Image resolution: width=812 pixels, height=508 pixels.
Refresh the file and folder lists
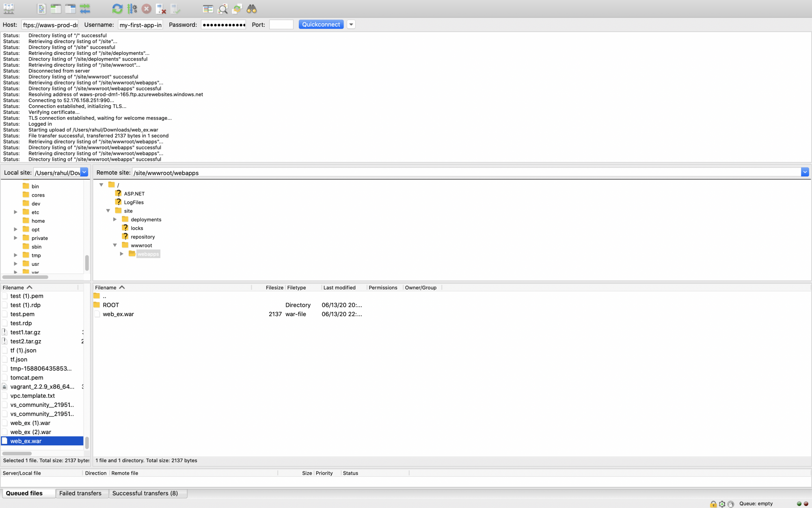[117, 9]
